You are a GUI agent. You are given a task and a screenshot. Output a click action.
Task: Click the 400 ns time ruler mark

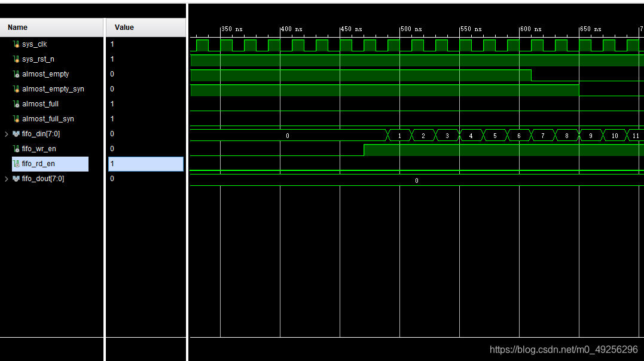point(292,29)
